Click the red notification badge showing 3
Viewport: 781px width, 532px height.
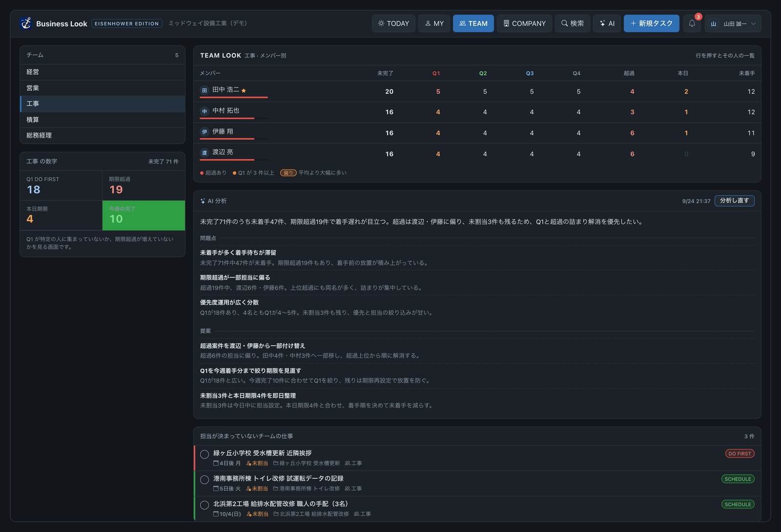pos(699,17)
